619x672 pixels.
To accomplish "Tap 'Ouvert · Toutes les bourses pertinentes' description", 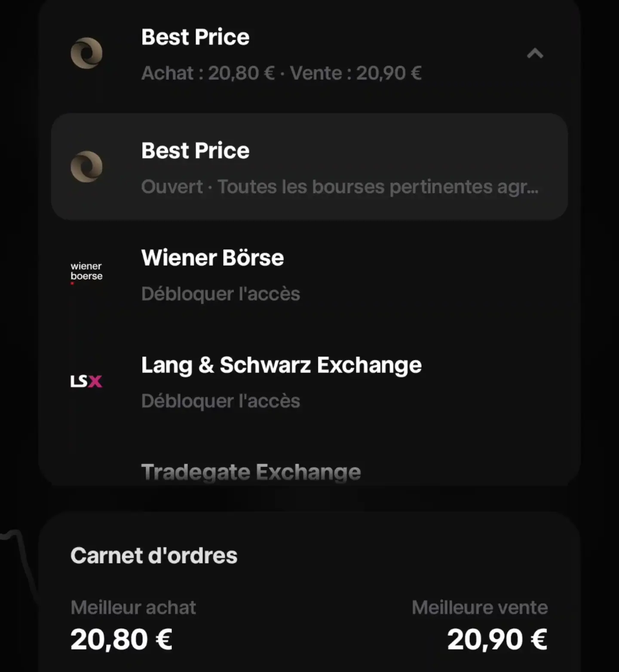I will tap(340, 187).
